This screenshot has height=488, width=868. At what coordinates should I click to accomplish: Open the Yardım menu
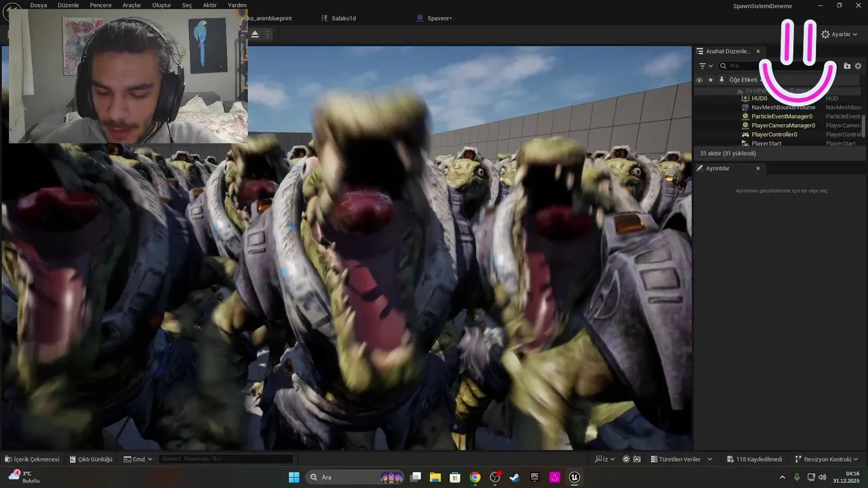pos(237,5)
